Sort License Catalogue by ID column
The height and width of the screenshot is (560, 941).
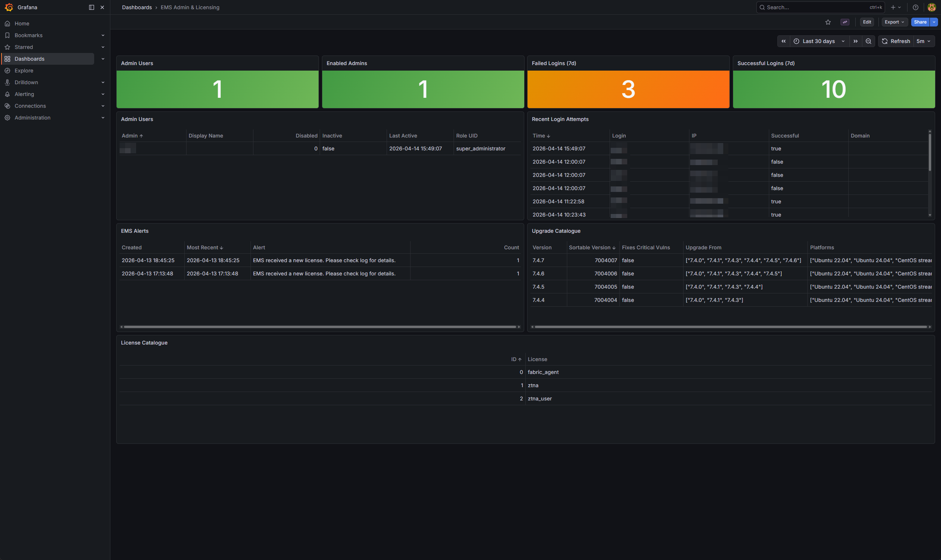[x=516, y=359]
